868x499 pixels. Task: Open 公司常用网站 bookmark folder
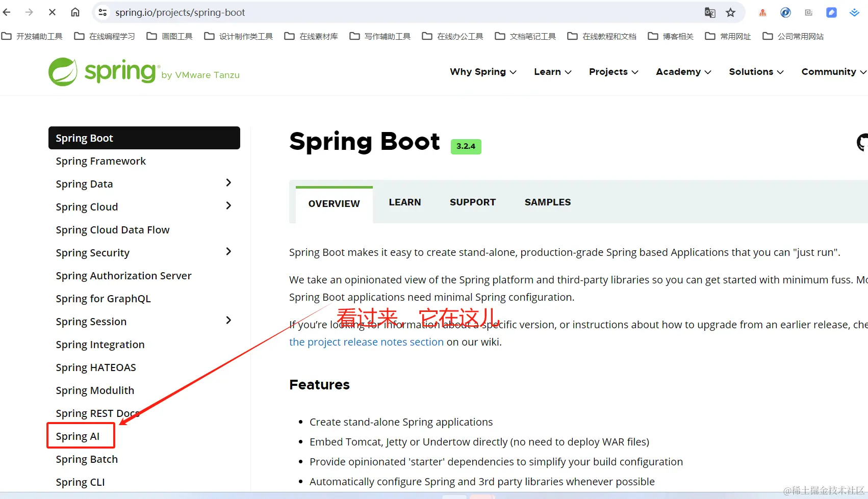[794, 36]
